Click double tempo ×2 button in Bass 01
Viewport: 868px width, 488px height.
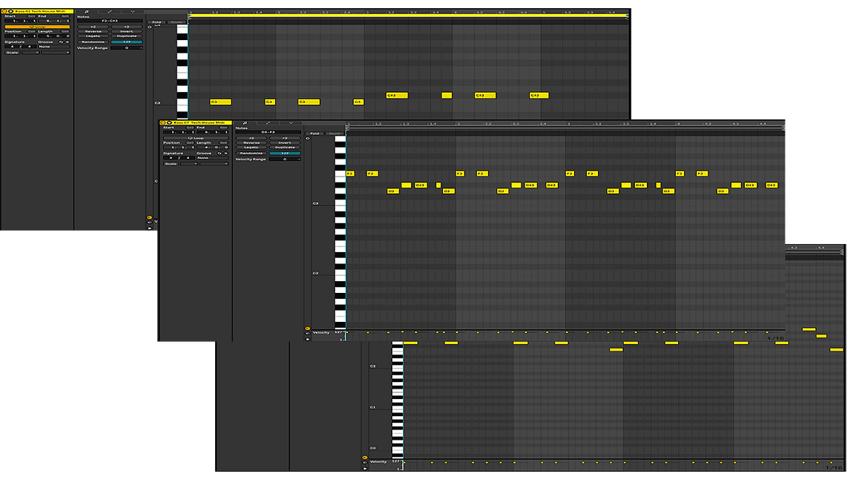tap(127, 27)
